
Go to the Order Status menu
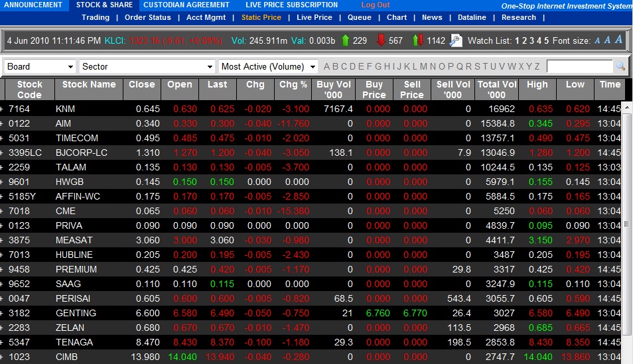[x=148, y=17]
